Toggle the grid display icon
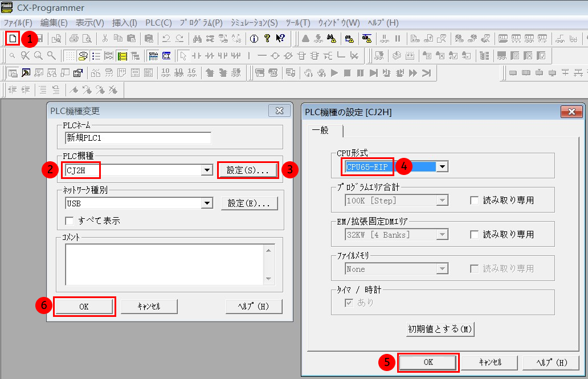 click(70, 56)
